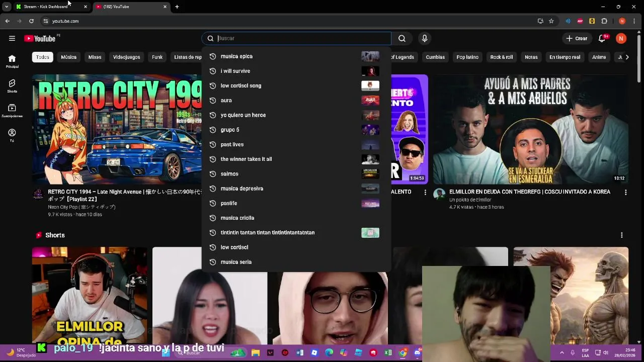
Task: Select the Cumbias category chip
Action: tap(435, 57)
